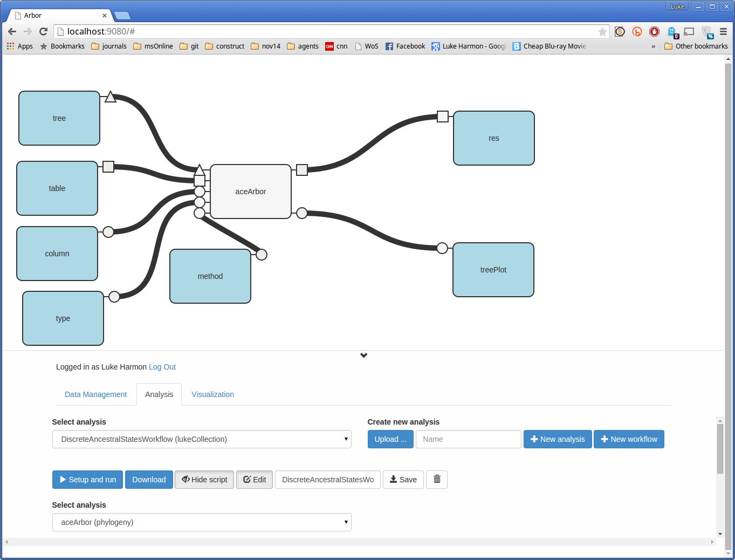
Task: Click the res node's square input port
Action: click(443, 117)
